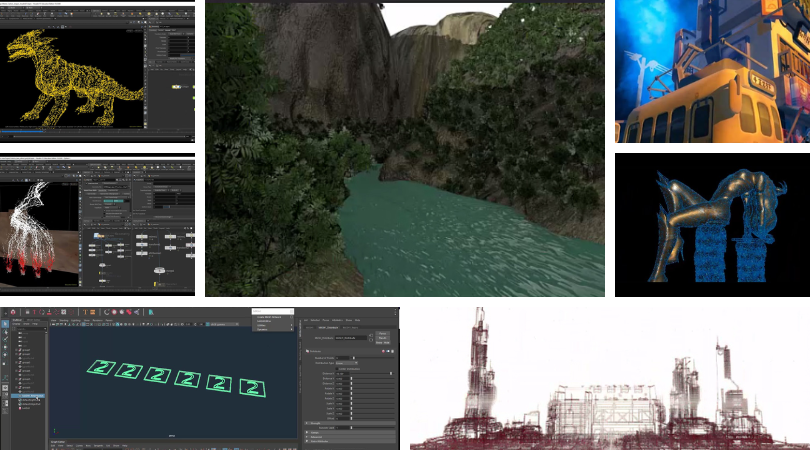Click the first green numbered tile in viewport
The width and height of the screenshot is (810, 450).
[x=102, y=369]
